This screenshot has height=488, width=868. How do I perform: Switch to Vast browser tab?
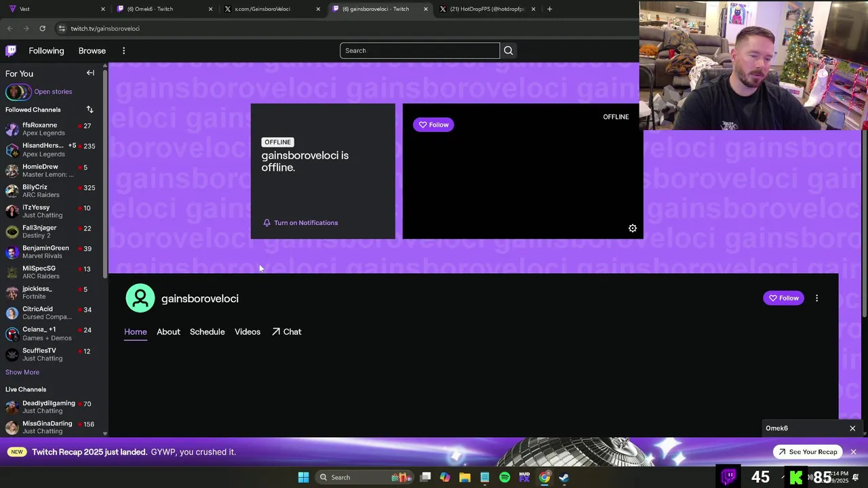click(56, 9)
